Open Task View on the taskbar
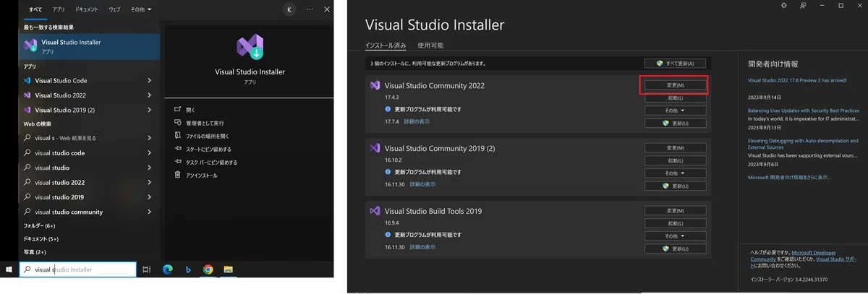 [x=146, y=269]
